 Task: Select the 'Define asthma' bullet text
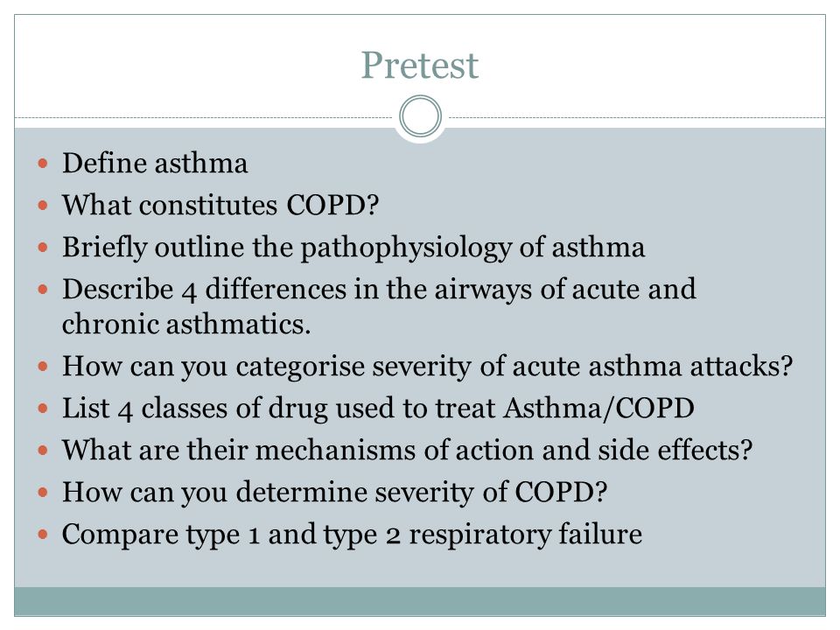(x=155, y=163)
